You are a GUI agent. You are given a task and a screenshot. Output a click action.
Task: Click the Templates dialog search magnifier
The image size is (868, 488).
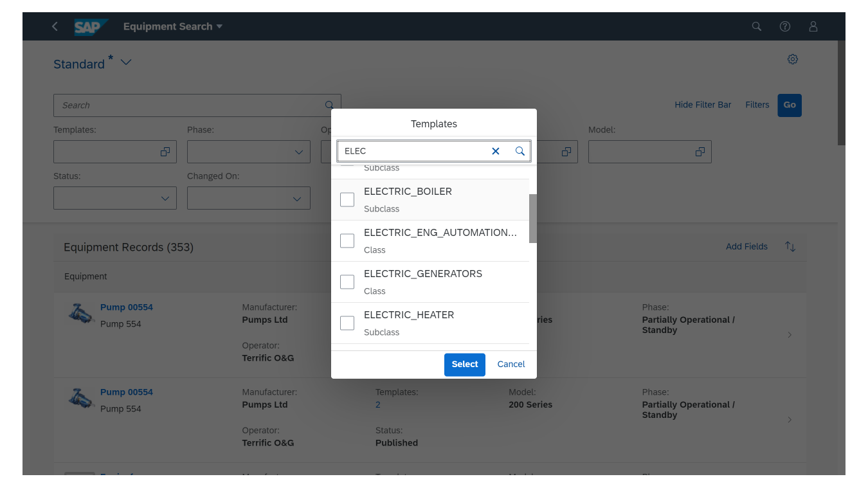click(520, 151)
